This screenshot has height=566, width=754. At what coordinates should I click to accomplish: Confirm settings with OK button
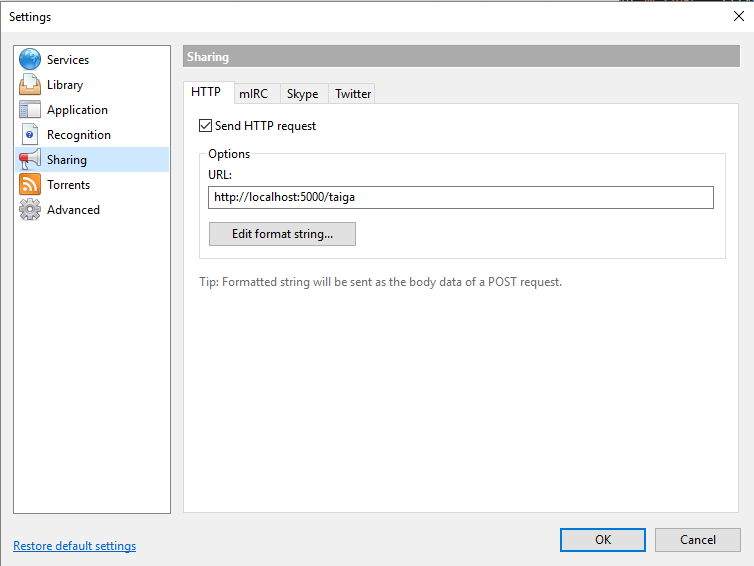pyautogui.click(x=603, y=540)
